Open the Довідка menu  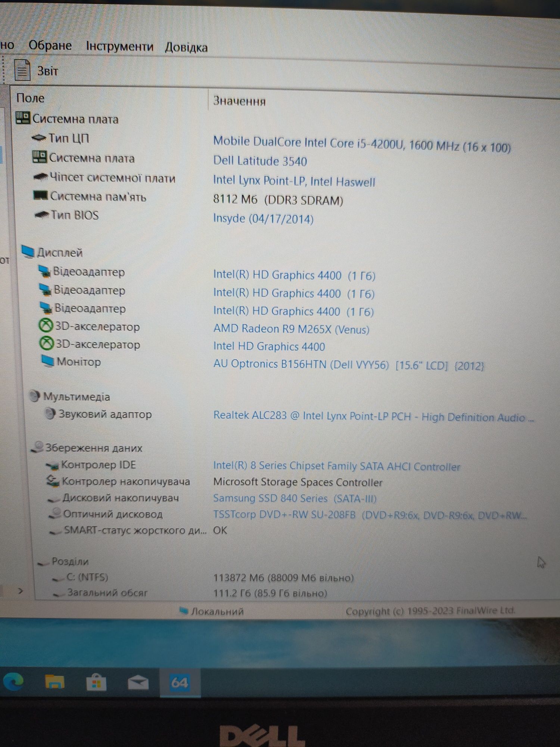pyautogui.click(x=186, y=47)
